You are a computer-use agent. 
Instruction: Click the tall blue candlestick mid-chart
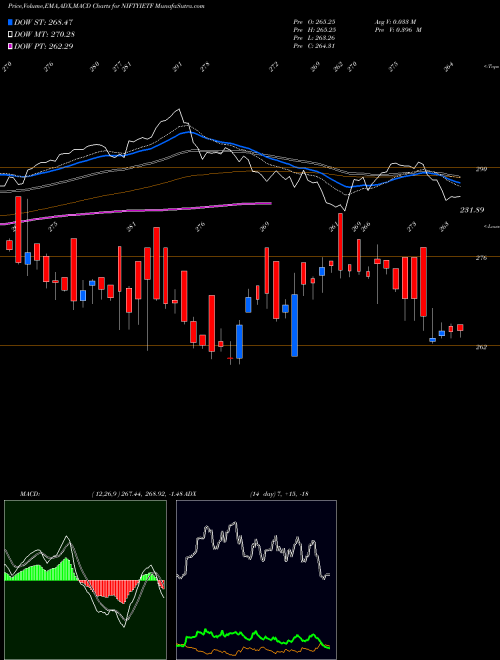pyautogui.click(x=295, y=325)
